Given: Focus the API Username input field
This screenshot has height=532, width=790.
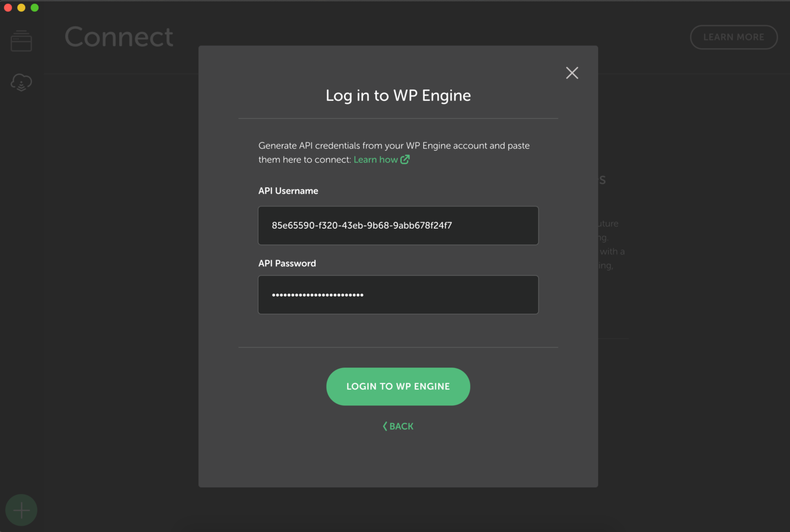Looking at the screenshot, I should pyautogui.click(x=398, y=226).
